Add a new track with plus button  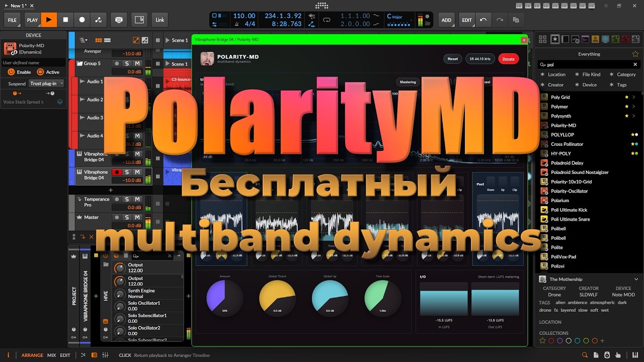pyautogui.click(x=111, y=190)
